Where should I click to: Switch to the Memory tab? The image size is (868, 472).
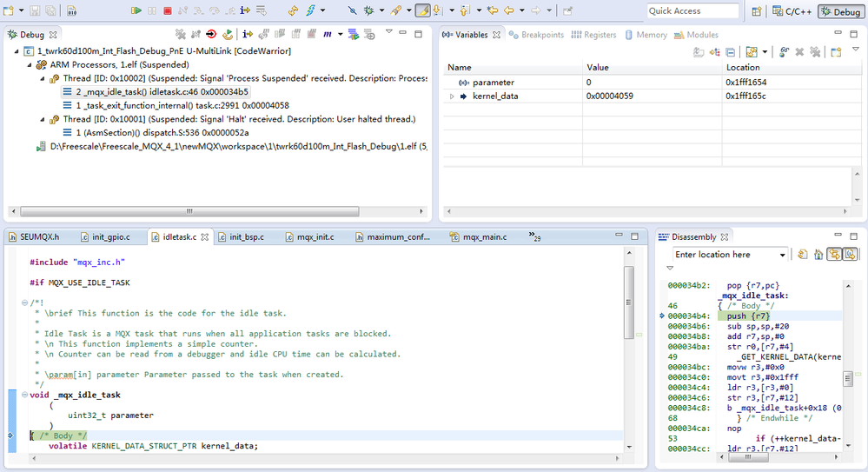coord(646,35)
